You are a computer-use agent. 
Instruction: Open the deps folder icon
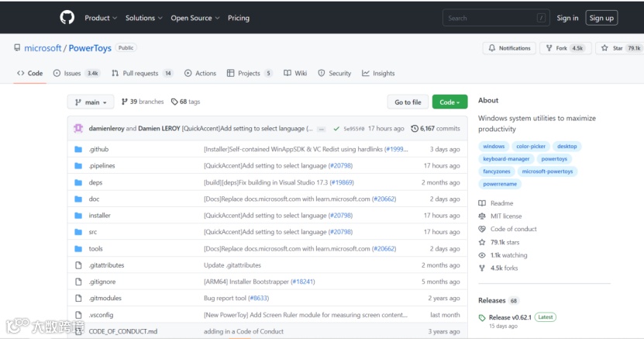tap(78, 182)
